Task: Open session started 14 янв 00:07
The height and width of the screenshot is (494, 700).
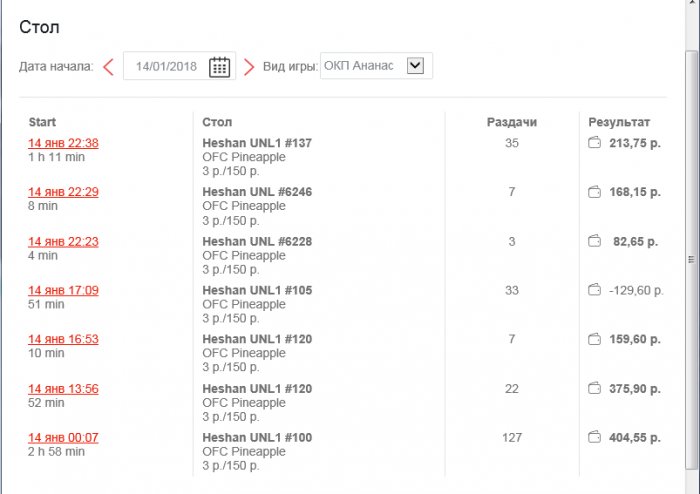Action: [63, 437]
